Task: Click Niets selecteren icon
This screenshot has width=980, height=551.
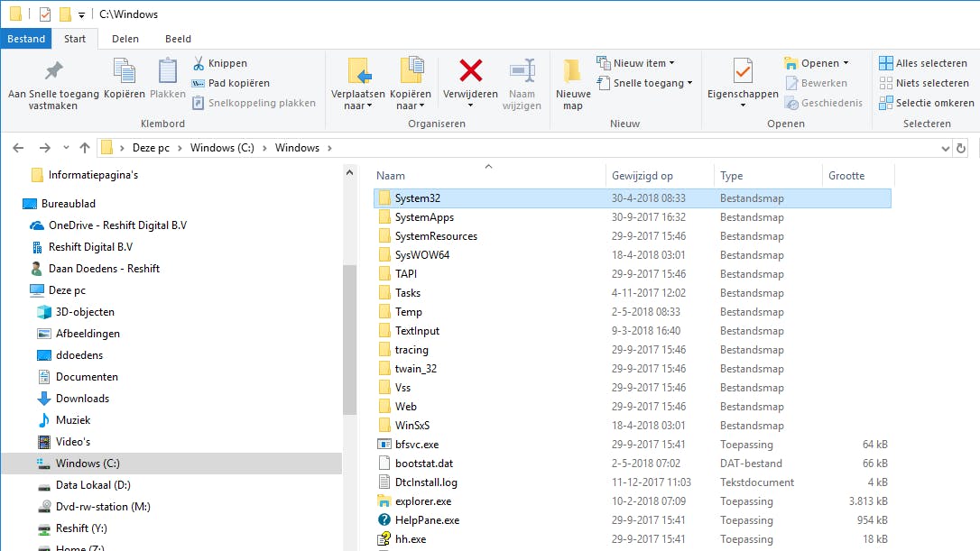Action: pos(885,83)
